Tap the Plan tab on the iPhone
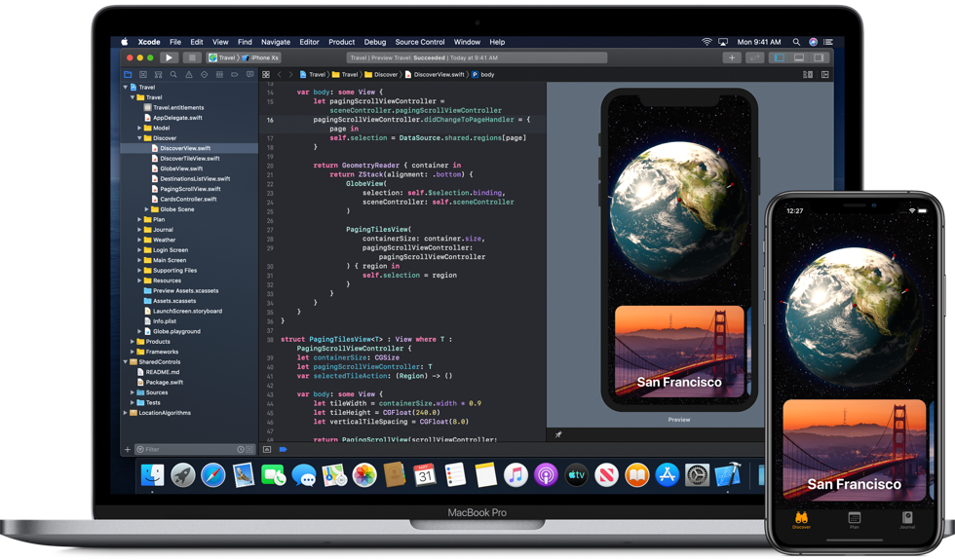 [x=854, y=520]
